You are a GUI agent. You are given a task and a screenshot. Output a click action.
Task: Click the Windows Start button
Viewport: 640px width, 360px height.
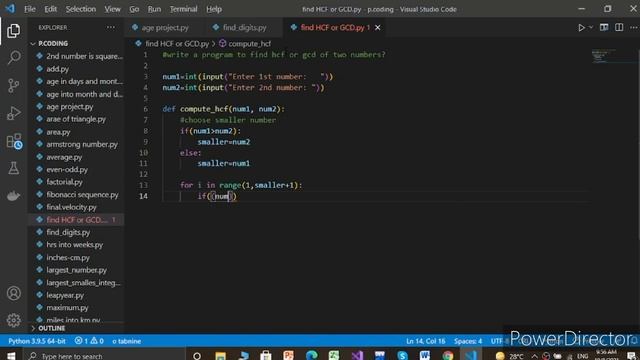click(x=11, y=356)
